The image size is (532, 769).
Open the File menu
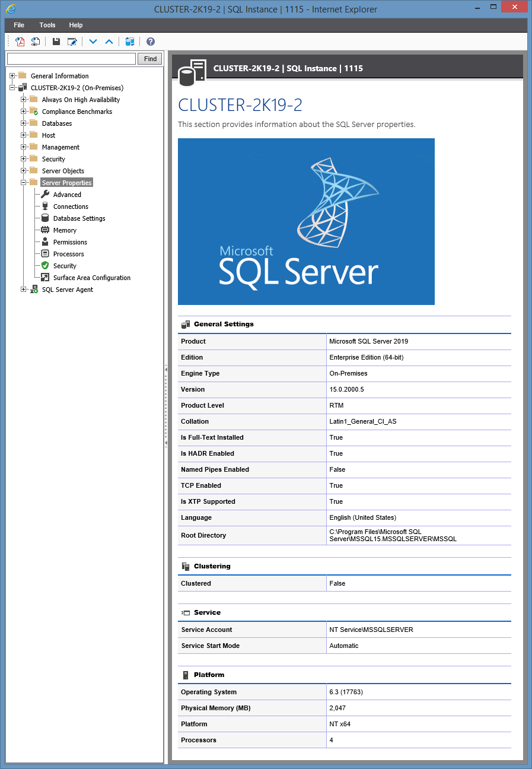[18, 25]
